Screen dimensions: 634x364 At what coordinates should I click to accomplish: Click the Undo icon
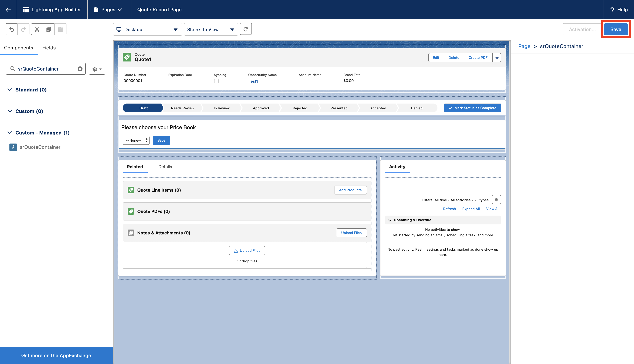12,29
